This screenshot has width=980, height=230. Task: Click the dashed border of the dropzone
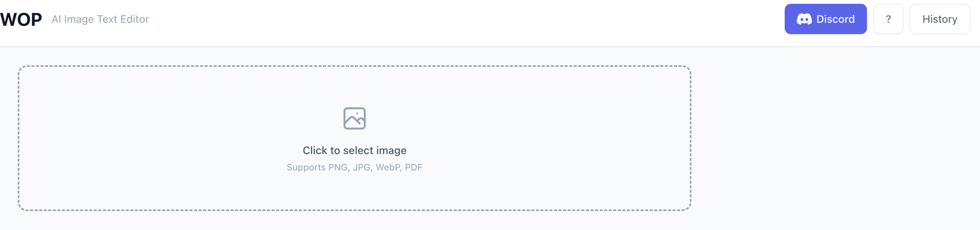tap(355, 65)
